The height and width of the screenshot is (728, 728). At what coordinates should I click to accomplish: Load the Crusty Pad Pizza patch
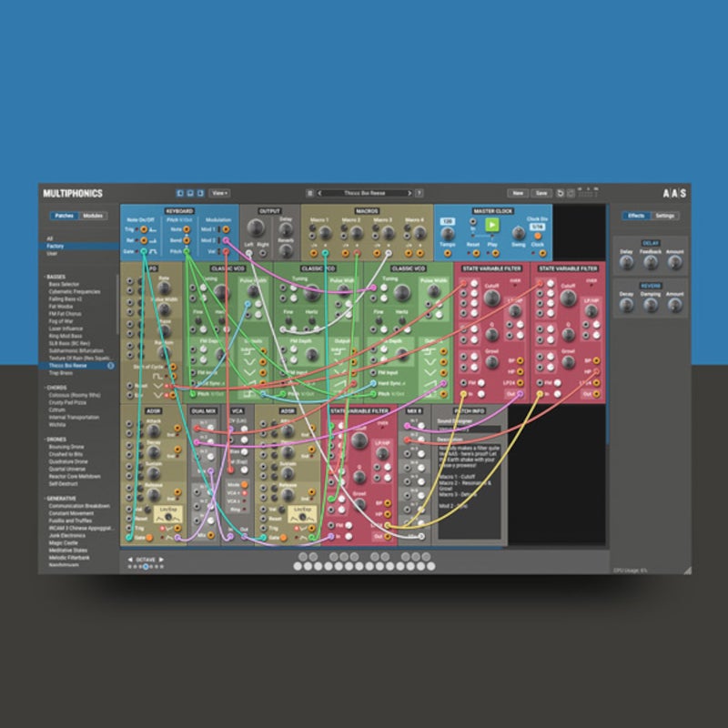click(67, 402)
